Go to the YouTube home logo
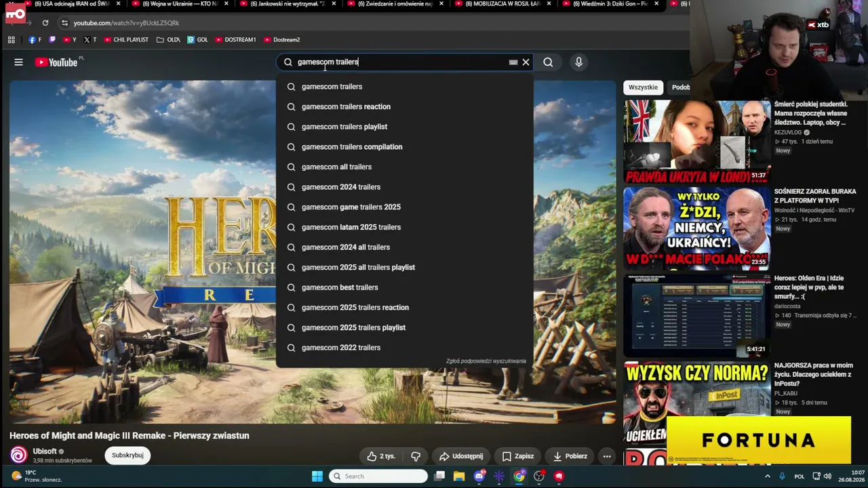This screenshot has height=488, width=868. (56, 62)
